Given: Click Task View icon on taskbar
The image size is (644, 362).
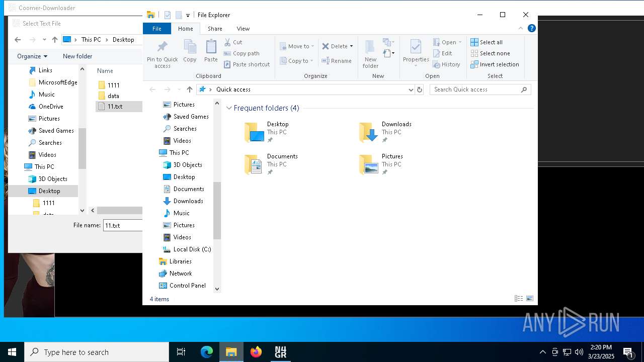Looking at the screenshot, I should click(181, 352).
